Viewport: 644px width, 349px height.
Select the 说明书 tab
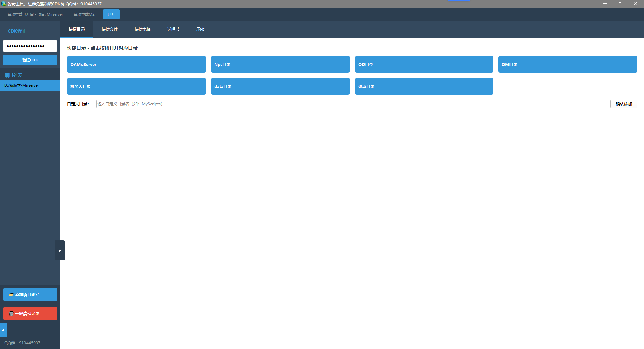(173, 29)
